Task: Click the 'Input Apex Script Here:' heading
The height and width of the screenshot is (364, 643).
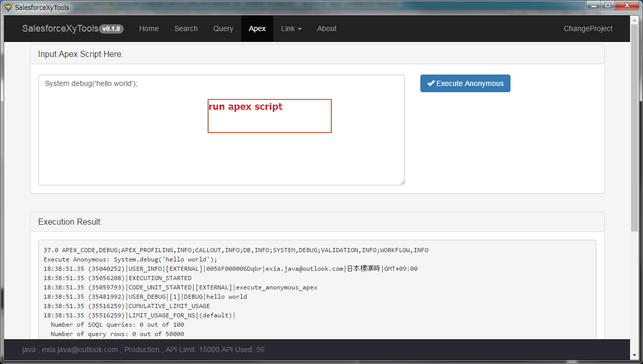Action: pyautogui.click(x=81, y=54)
